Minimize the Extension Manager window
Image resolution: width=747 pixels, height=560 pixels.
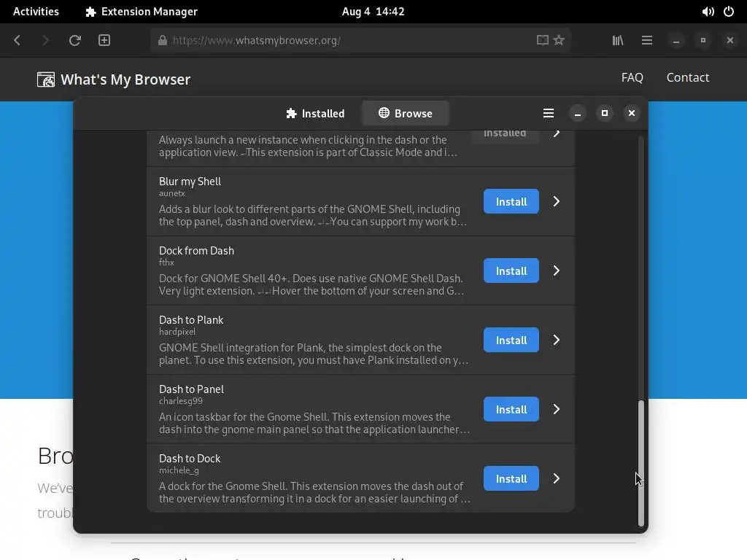point(578,113)
